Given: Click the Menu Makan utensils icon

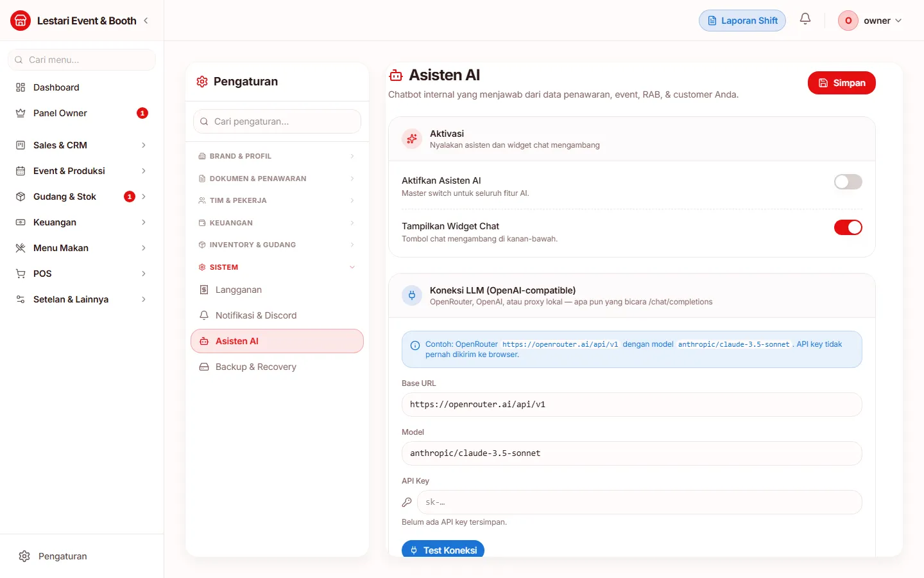Looking at the screenshot, I should pos(21,248).
